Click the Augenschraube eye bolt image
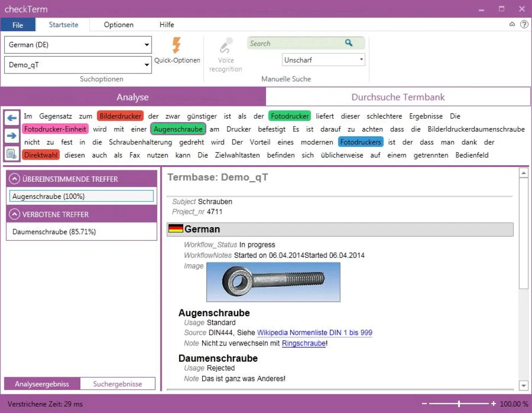The image size is (532, 413). pos(273,282)
